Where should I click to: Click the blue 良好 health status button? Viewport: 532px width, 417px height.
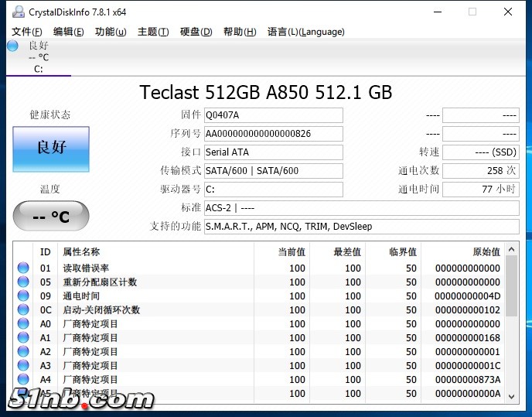pos(51,147)
